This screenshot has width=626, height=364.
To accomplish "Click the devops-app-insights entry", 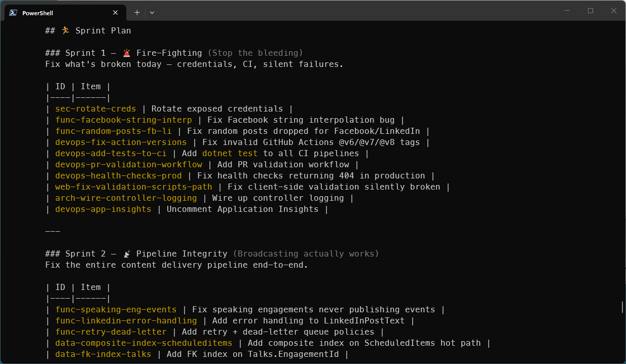I will 103,209.
